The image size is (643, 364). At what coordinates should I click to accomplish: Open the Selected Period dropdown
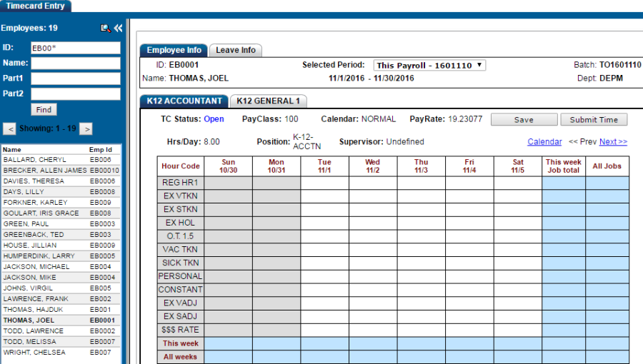point(429,65)
